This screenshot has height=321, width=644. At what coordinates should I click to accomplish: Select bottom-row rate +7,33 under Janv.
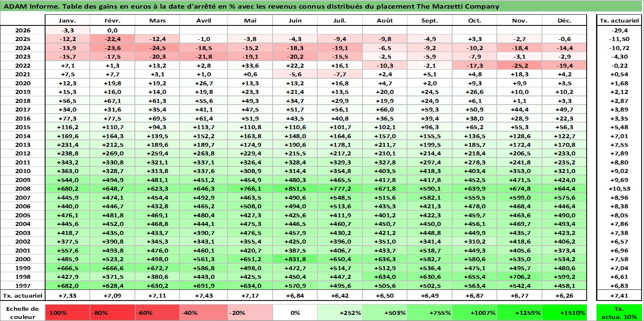click(67, 296)
